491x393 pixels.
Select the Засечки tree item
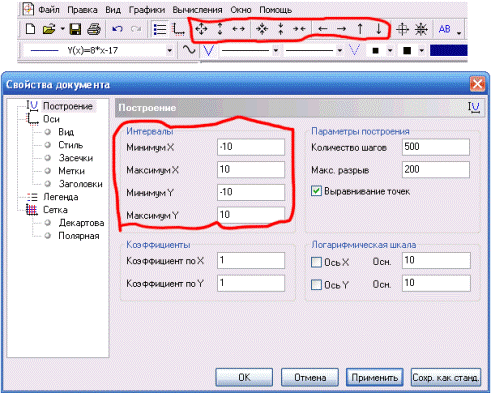pyautogui.click(x=76, y=158)
